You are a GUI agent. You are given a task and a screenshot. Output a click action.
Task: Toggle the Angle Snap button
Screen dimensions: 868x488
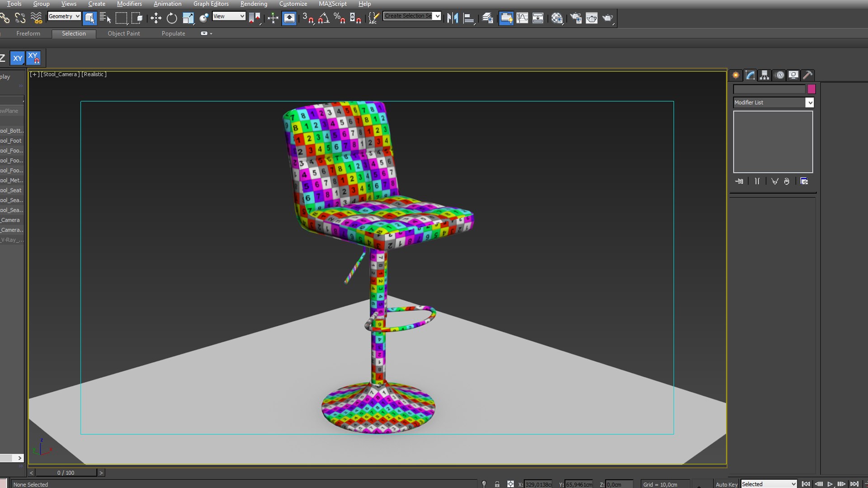point(324,18)
